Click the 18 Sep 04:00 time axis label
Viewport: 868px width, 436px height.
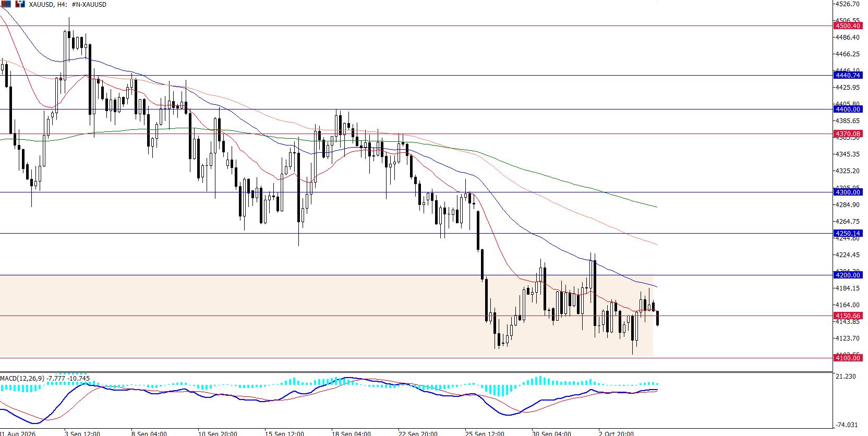351,433
